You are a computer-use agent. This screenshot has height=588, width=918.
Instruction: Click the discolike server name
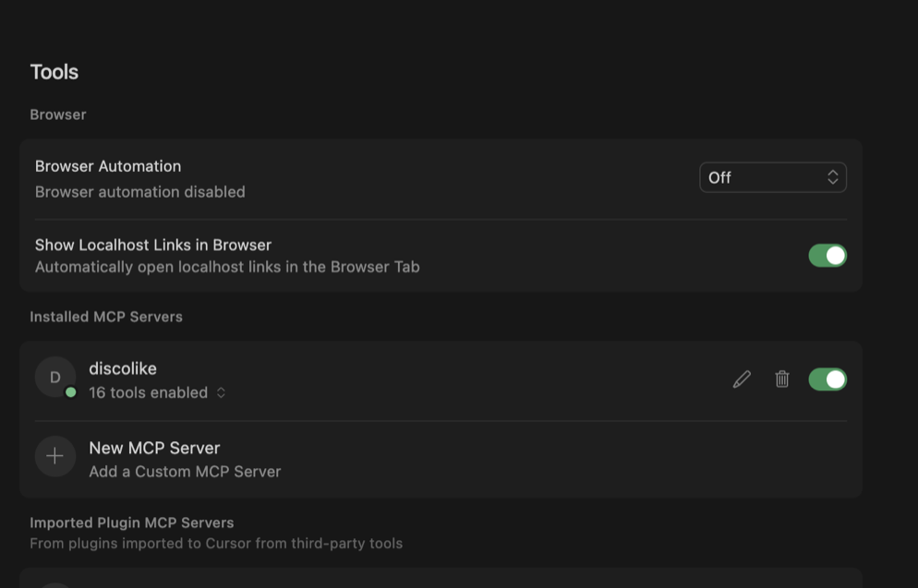click(123, 368)
